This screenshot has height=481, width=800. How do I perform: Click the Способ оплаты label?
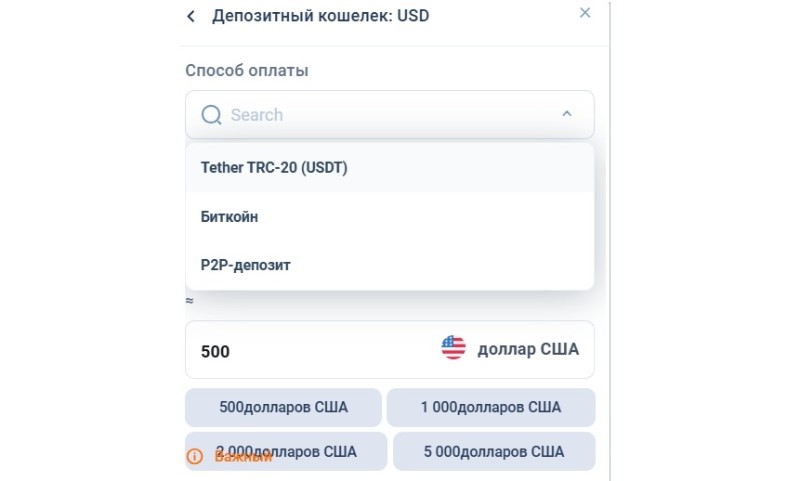point(246,70)
